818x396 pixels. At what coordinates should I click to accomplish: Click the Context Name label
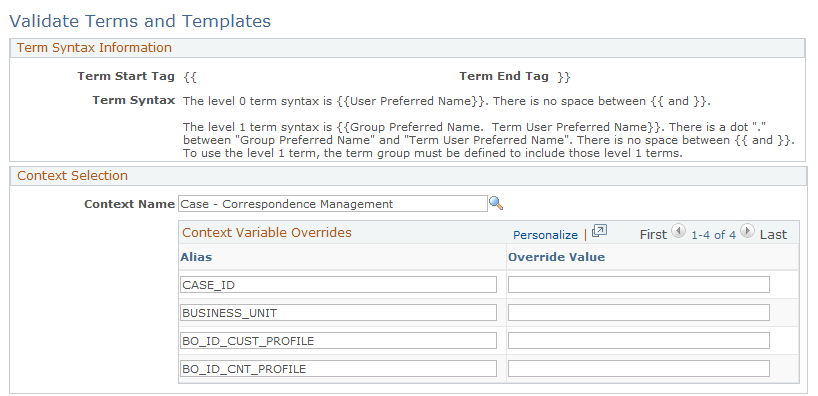coord(129,204)
